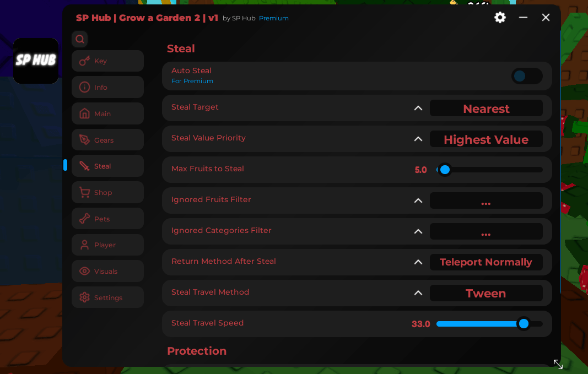588x374 pixels.
Task: Expand the Steal Value Priority chevron
Action: (x=418, y=139)
